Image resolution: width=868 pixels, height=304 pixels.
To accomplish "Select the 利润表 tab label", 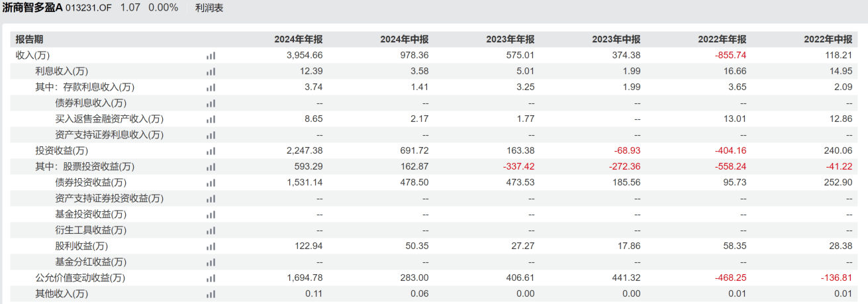I will [x=209, y=8].
